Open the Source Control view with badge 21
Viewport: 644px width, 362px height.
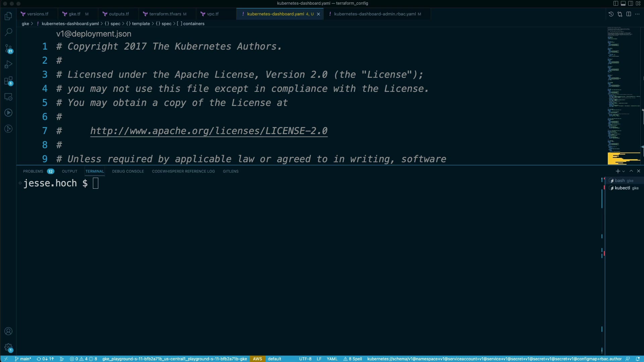(8, 48)
